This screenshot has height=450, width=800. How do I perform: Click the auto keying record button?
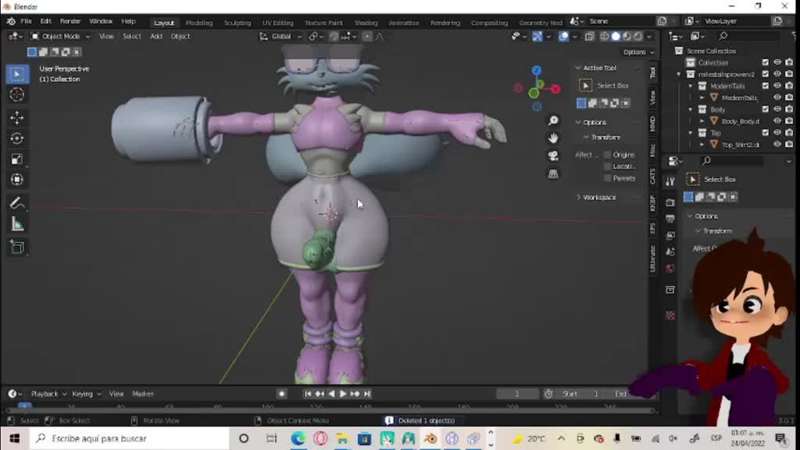click(x=282, y=394)
